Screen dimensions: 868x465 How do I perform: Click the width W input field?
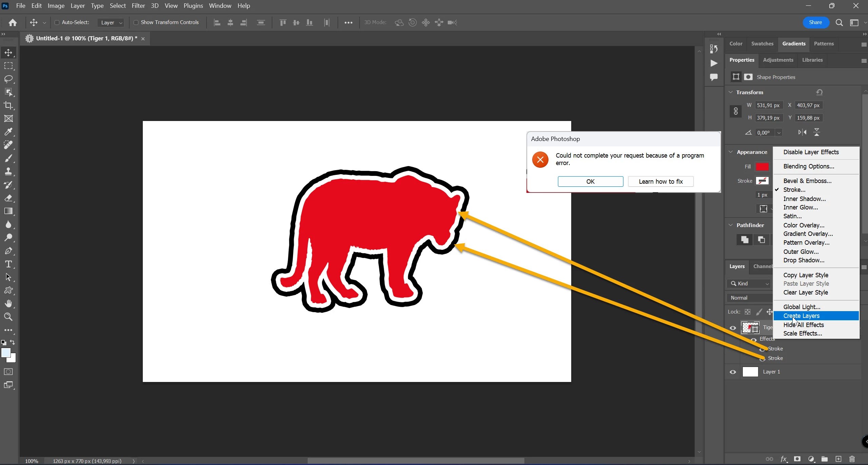coord(768,105)
